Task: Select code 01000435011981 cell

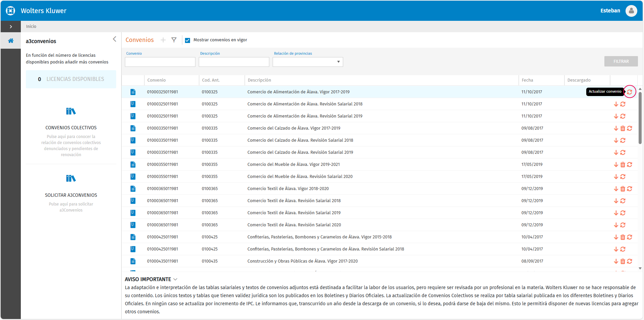Action: coord(163,261)
